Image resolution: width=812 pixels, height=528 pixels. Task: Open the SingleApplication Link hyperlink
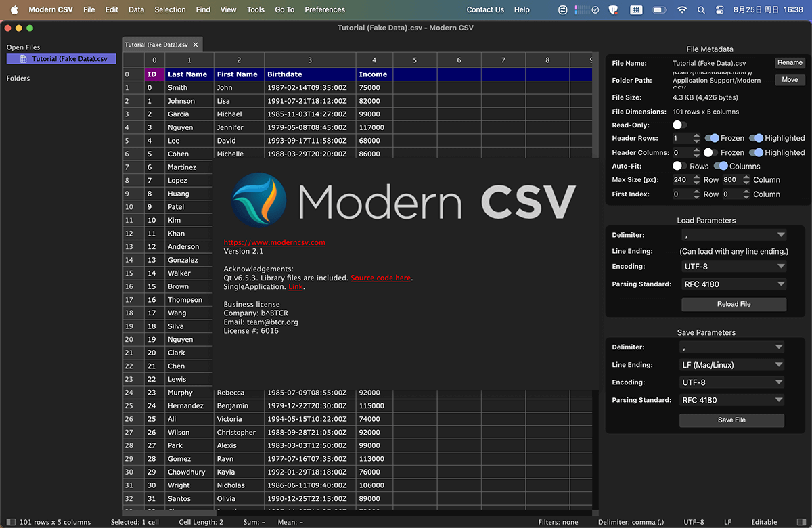pos(296,286)
